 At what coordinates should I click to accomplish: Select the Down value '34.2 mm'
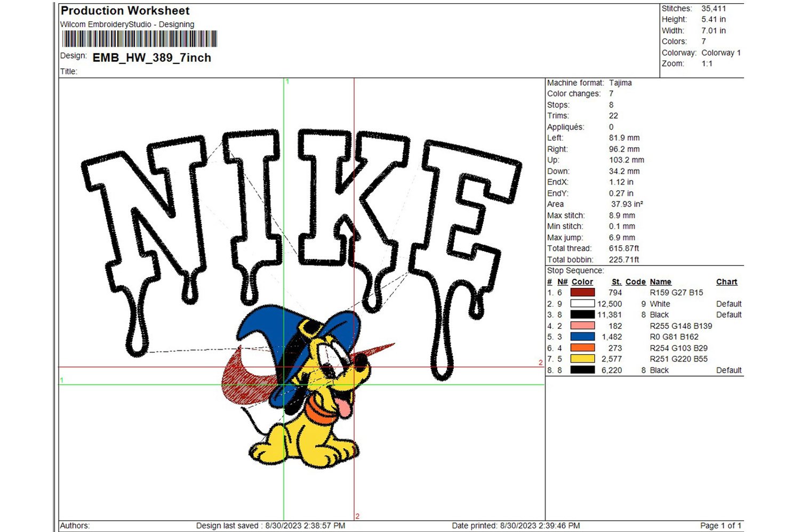pyautogui.click(x=625, y=171)
